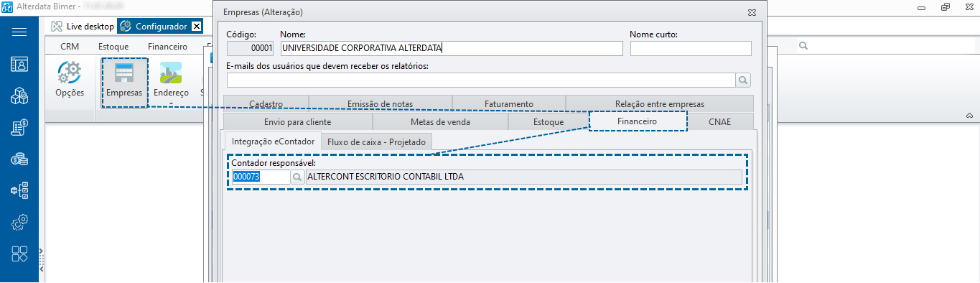The width and height of the screenshot is (980, 283).
Task: Close the Configurador tab
Action: click(x=196, y=26)
